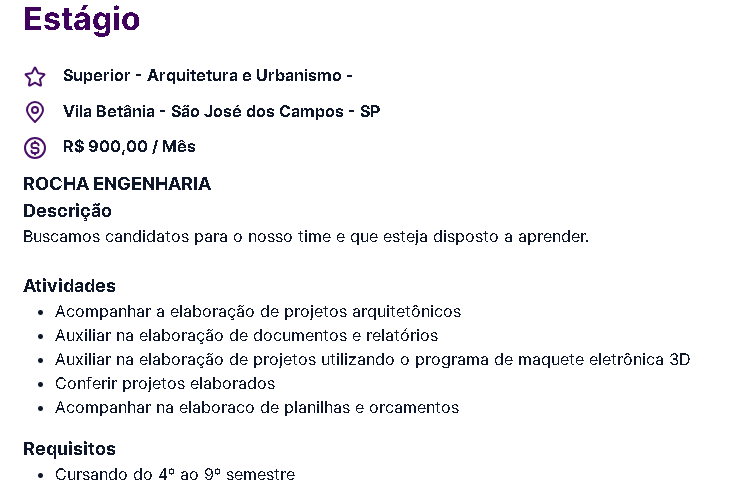Image resolution: width=752 pixels, height=502 pixels.
Task: Click the SP state abbreviation
Action: tap(370, 111)
